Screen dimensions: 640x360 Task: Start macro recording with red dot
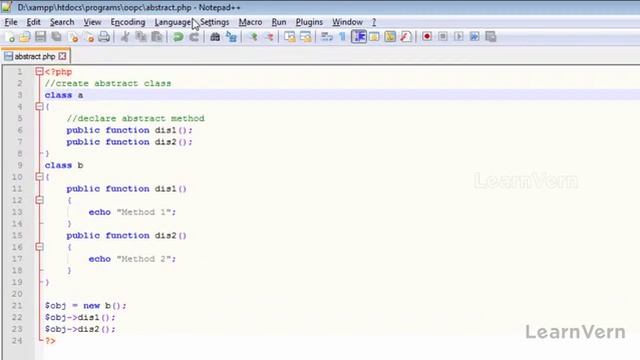point(427,37)
